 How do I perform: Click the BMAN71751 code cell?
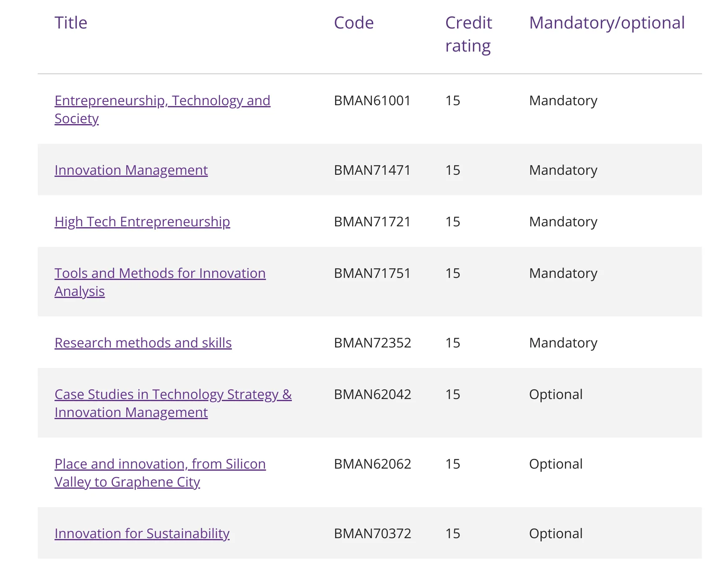click(372, 273)
